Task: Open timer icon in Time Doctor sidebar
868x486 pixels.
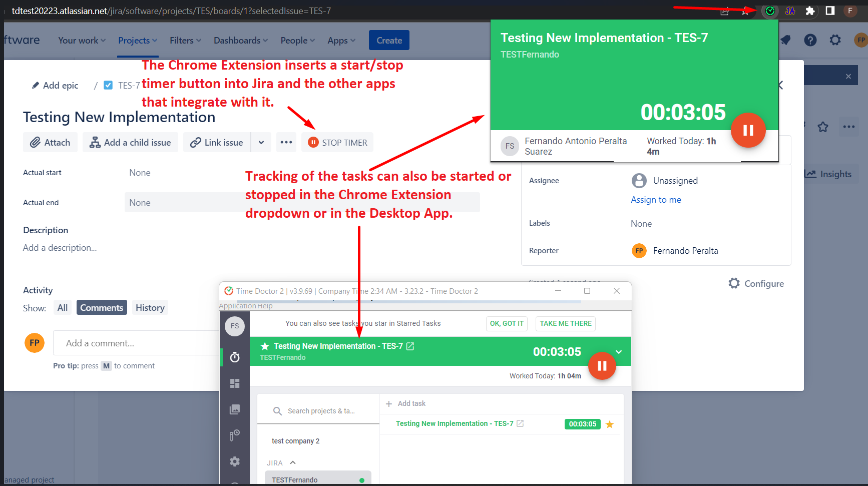Action: 235,357
